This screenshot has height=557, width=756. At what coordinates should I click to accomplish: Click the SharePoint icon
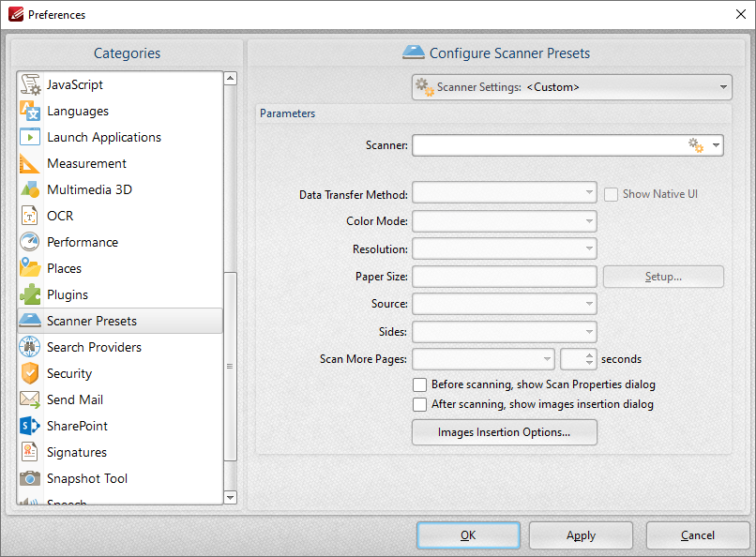(x=30, y=426)
